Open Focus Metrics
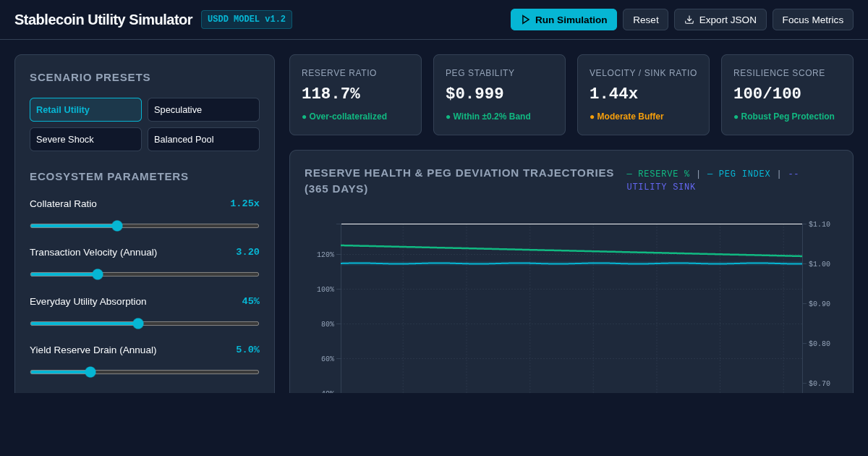 812,20
